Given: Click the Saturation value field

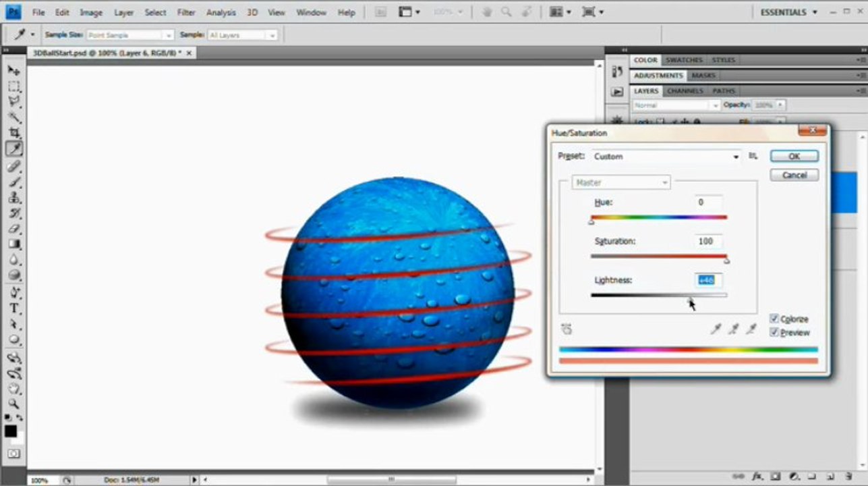Looking at the screenshot, I should coord(709,241).
